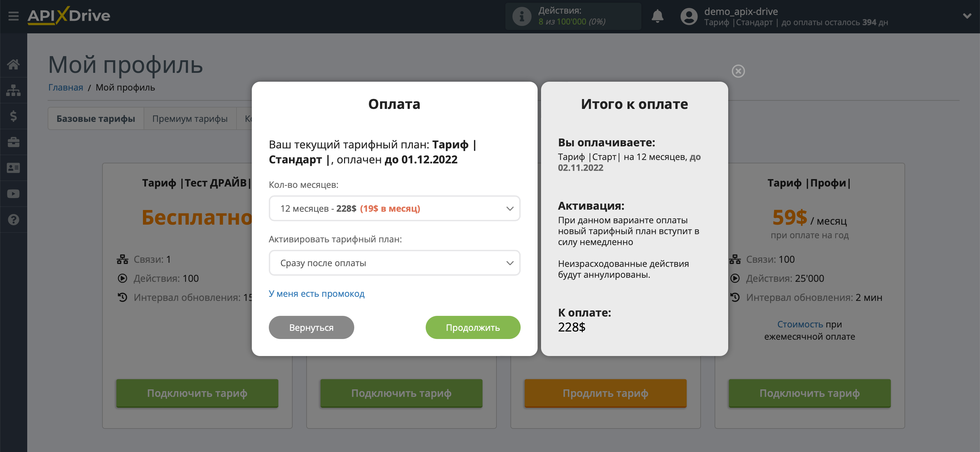Click update interval icon in Профи card
The height and width of the screenshot is (452, 980).
[735, 297]
